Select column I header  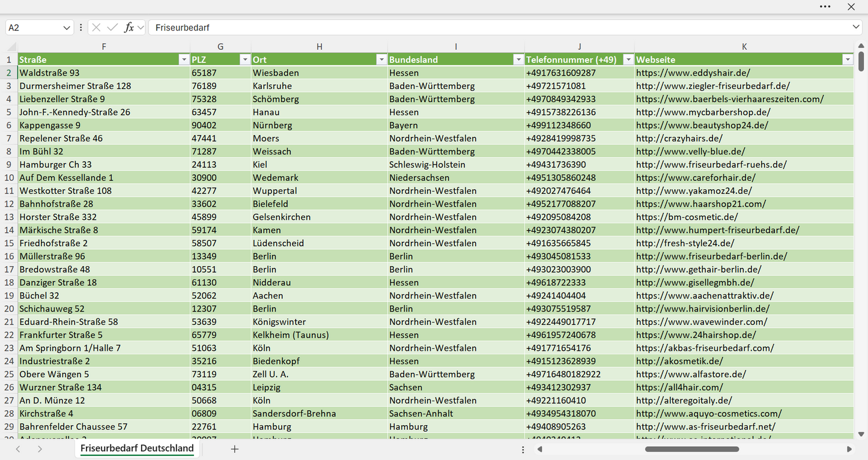pyautogui.click(x=456, y=47)
